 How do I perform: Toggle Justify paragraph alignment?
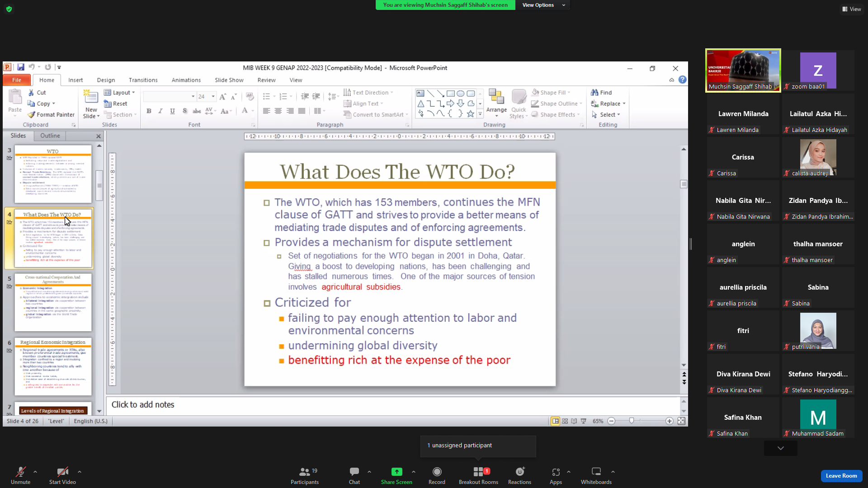pyautogui.click(x=302, y=111)
